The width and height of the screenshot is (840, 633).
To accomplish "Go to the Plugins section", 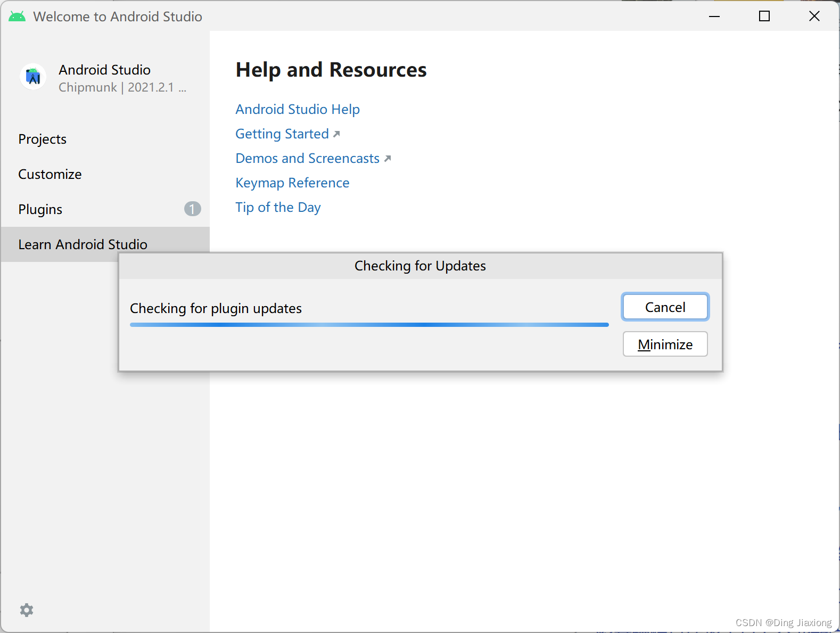I will [105, 209].
